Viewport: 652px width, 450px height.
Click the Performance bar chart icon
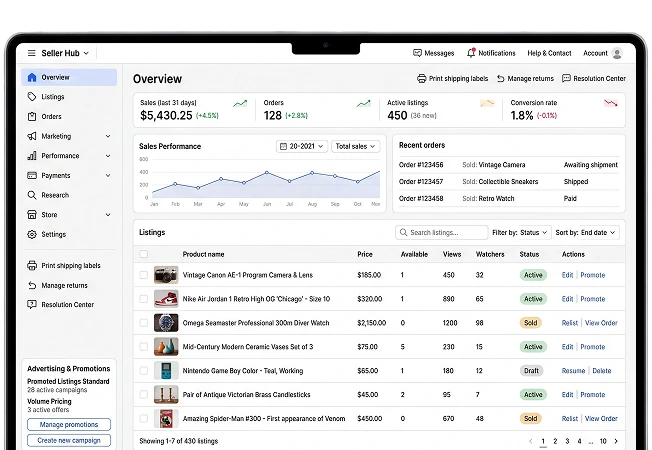point(32,156)
